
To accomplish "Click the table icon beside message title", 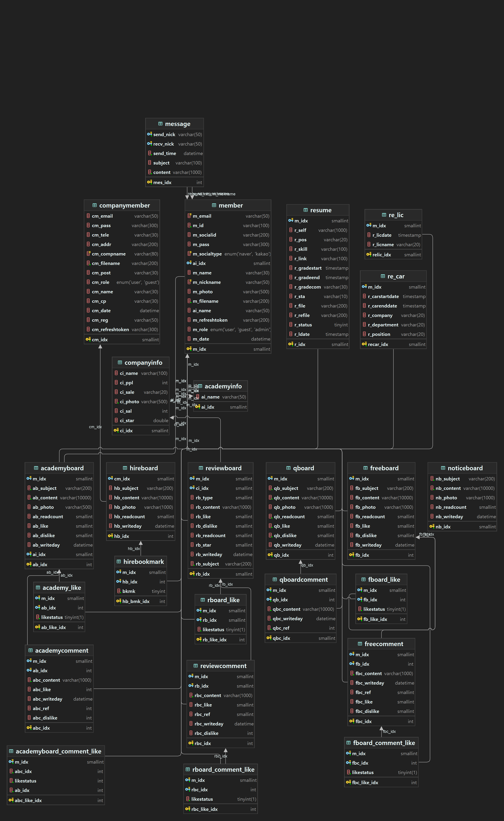I will point(160,124).
